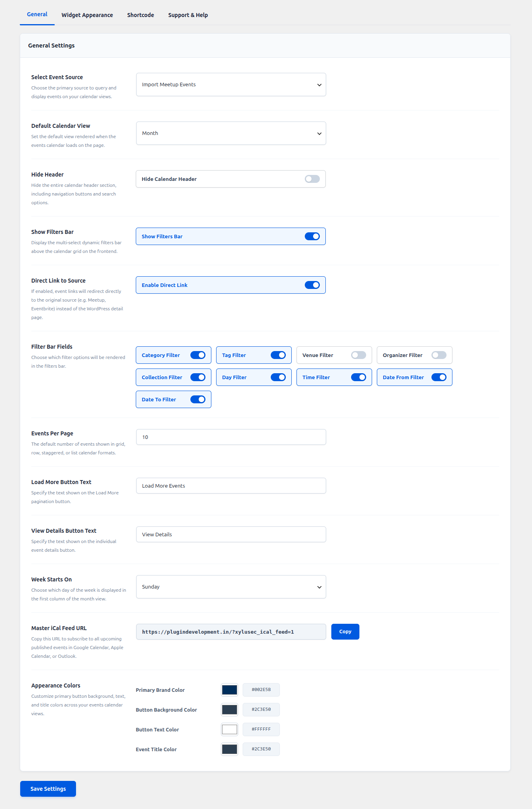Go to the Shortcode tab
Screen dimensions: 532x809
141,15
